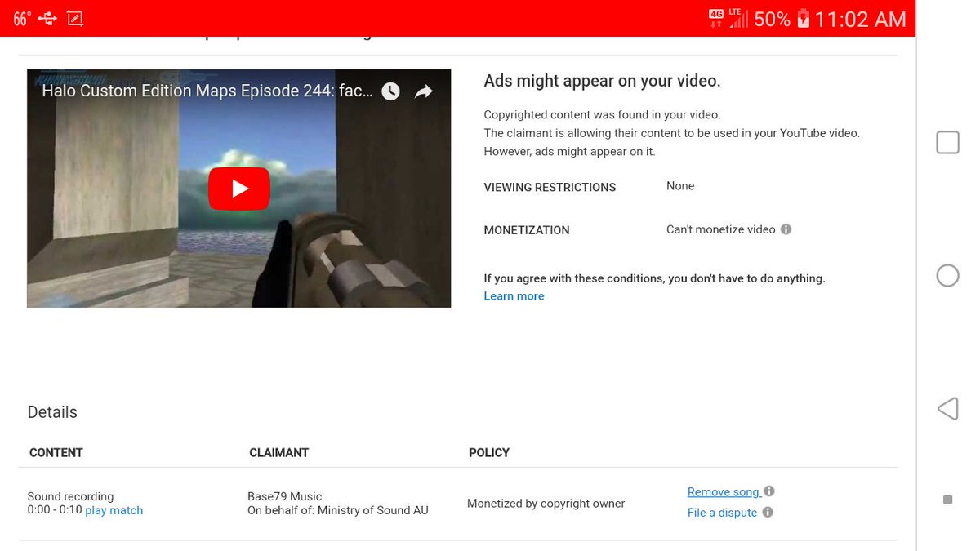The height and width of the screenshot is (551, 980).
Task: Click 'Monetized by copyright owner' policy text
Action: coord(546,504)
